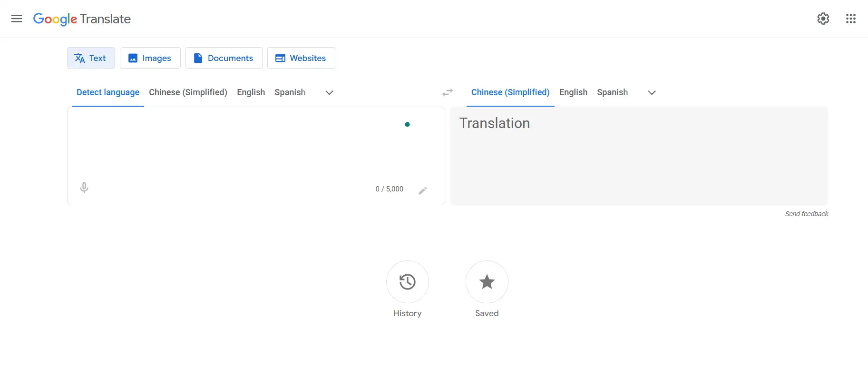Screen dimensions: 868x369
Task: Switch to Documents translation mode
Action: [x=224, y=58]
